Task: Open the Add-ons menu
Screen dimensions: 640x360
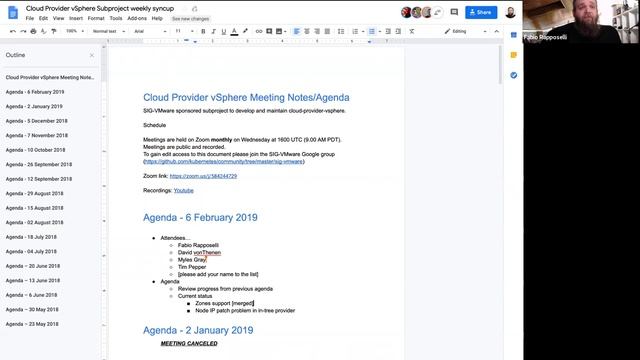Action: [137, 18]
